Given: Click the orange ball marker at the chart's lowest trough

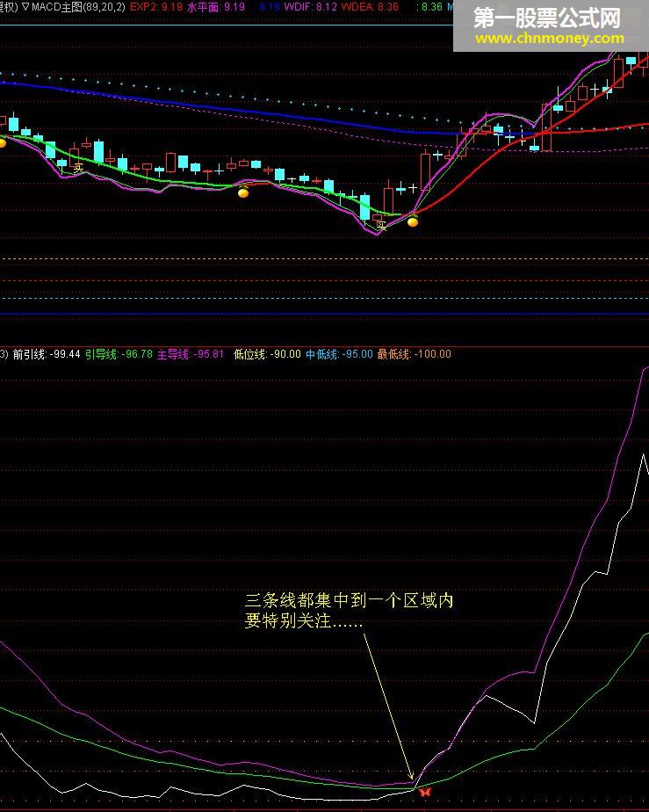Looking at the screenshot, I should click(413, 221).
